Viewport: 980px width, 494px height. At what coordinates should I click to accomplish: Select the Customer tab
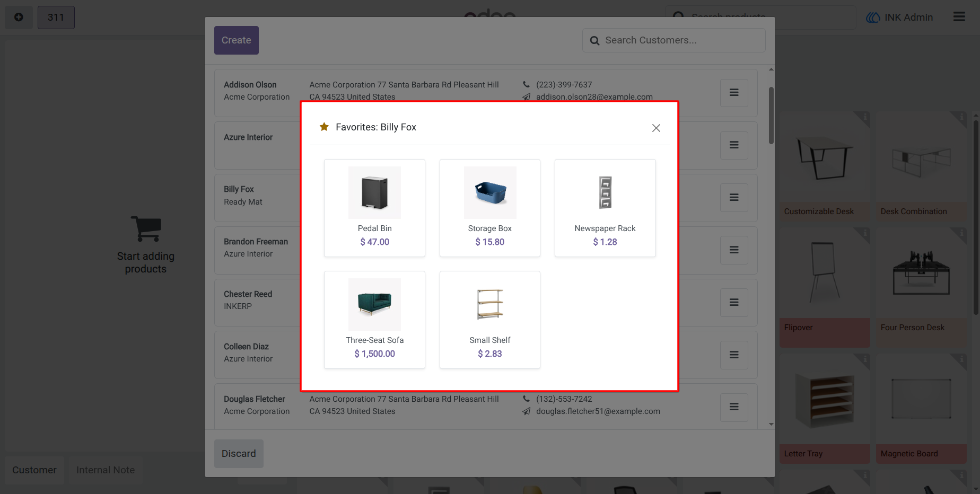[34, 470]
